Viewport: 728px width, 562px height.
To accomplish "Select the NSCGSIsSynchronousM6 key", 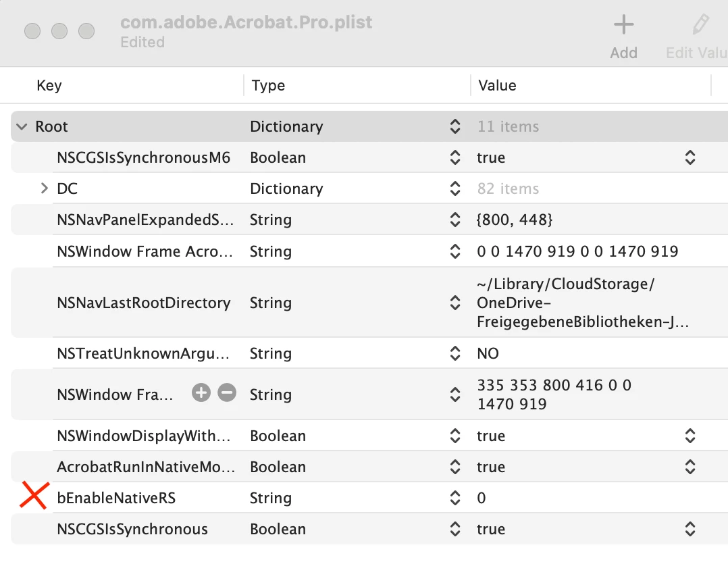I will pos(143,157).
